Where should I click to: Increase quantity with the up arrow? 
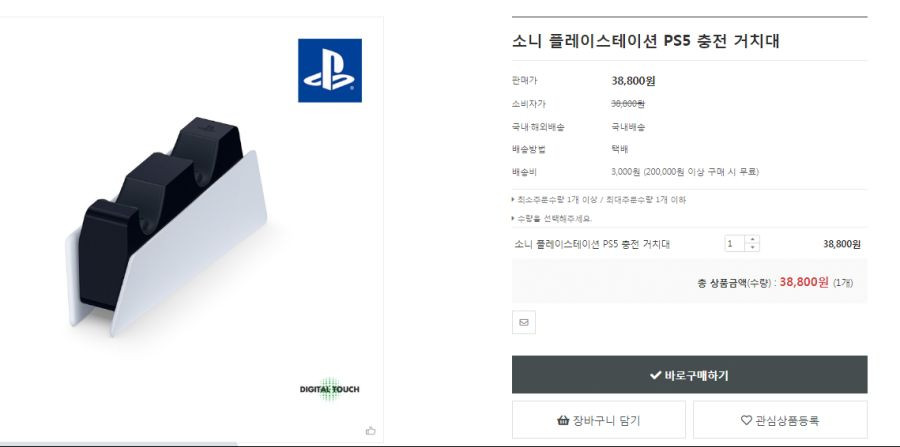pos(751,239)
